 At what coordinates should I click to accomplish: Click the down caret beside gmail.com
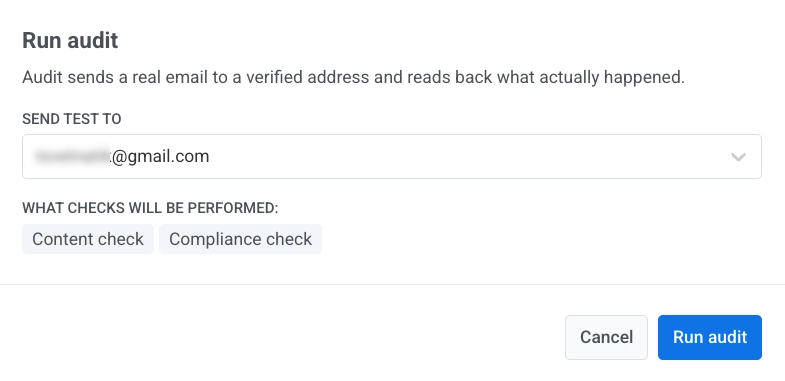738,157
